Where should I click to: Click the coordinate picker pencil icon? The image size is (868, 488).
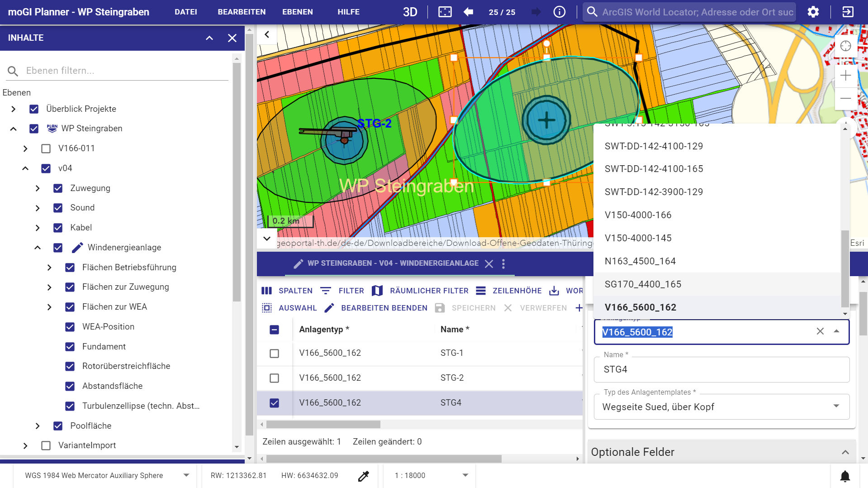point(363,476)
